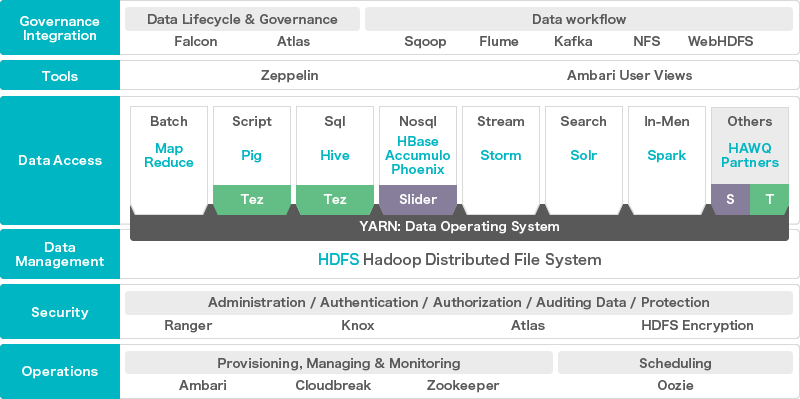The width and height of the screenshot is (800, 399).
Task: Click Oozie under Scheduling
Action: pyautogui.click(x=676, y=385)
